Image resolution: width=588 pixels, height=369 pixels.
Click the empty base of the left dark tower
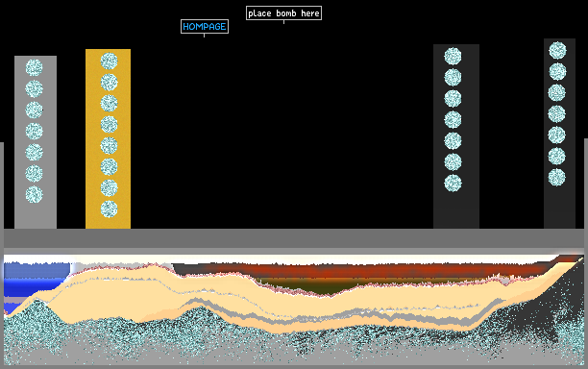[x=456, y=210]
